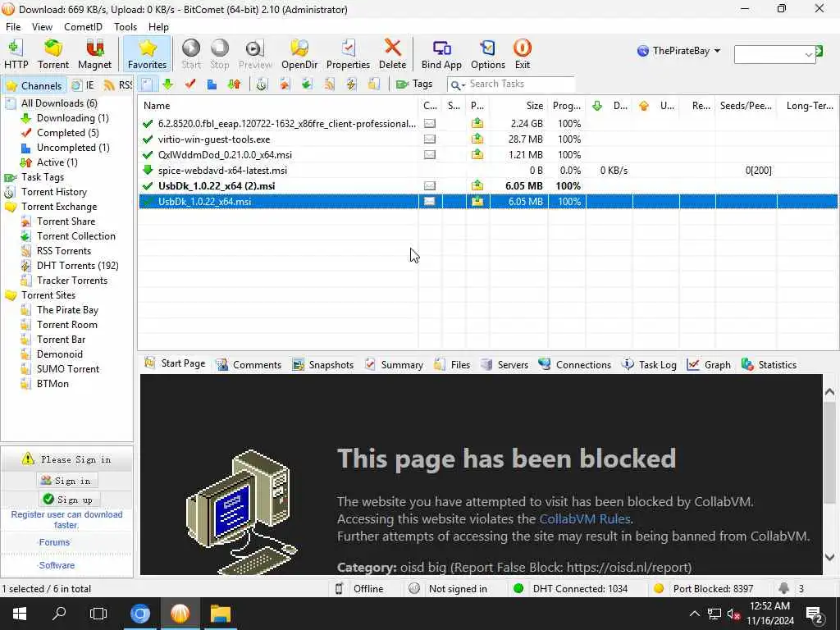The height and width of the screenshot is (630, 840).
Task: Click the search go green arrow
Action: 819,51
